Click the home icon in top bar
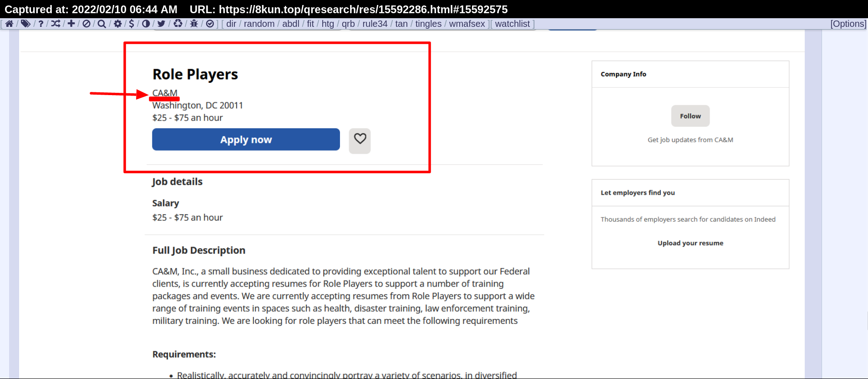The height and width of the screenshot is (379, 868). click(x=9, y=24)
